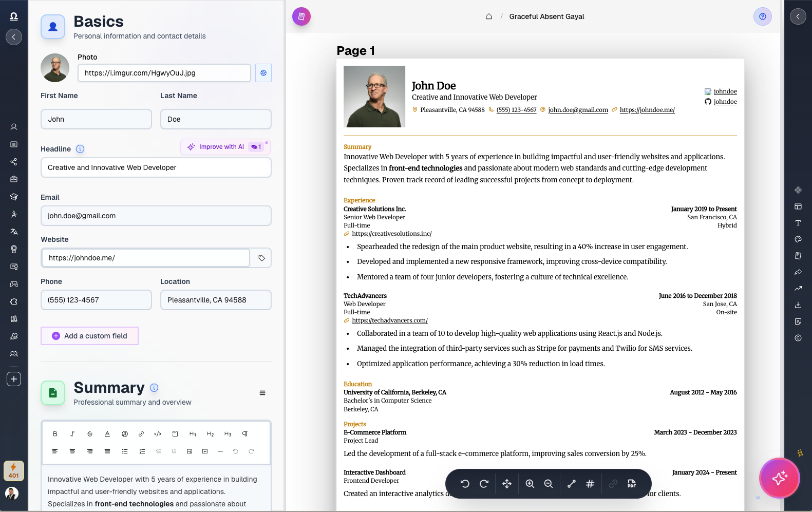The image size is (812, 512).
Task: Toggle Heading 2 in summary editor
Action: [x=210, y=434]
